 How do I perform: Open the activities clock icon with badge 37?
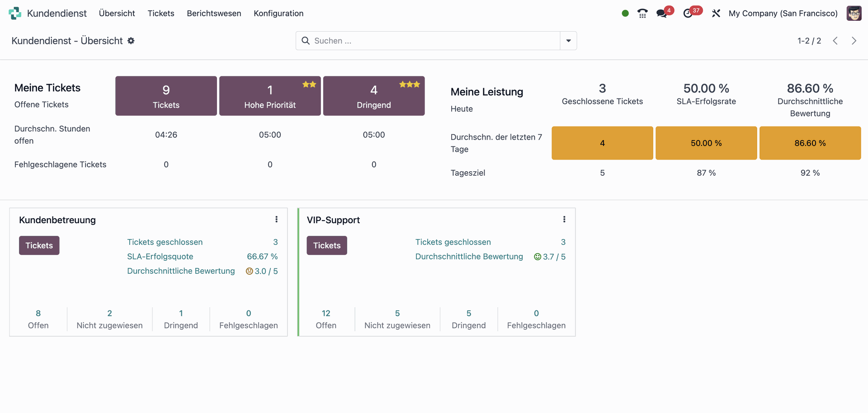pyautogui.click(x=688, y=14)
